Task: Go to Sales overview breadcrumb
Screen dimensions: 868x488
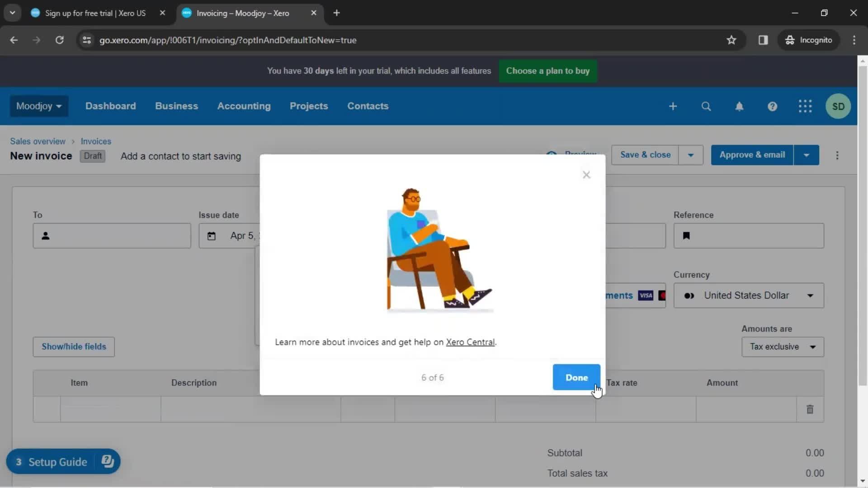Action: [38, 141]
